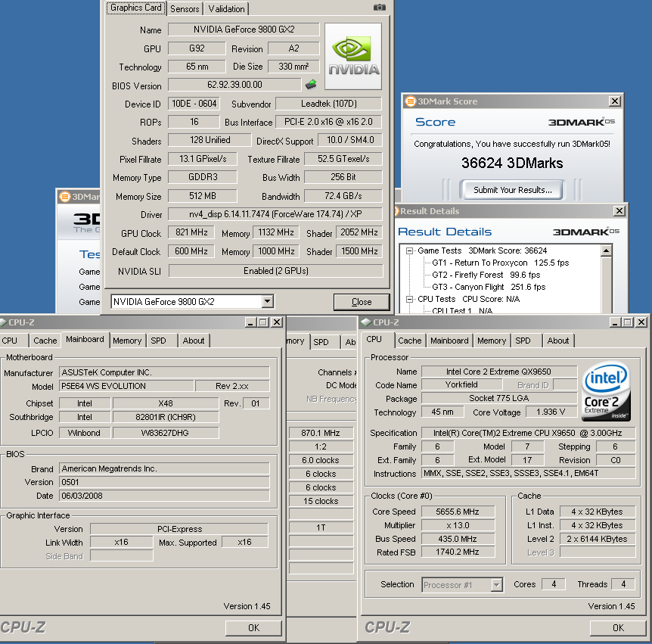Select Mainboard tab in right CPU-Z window
This screenshot has height=644, width=652.
449,341
